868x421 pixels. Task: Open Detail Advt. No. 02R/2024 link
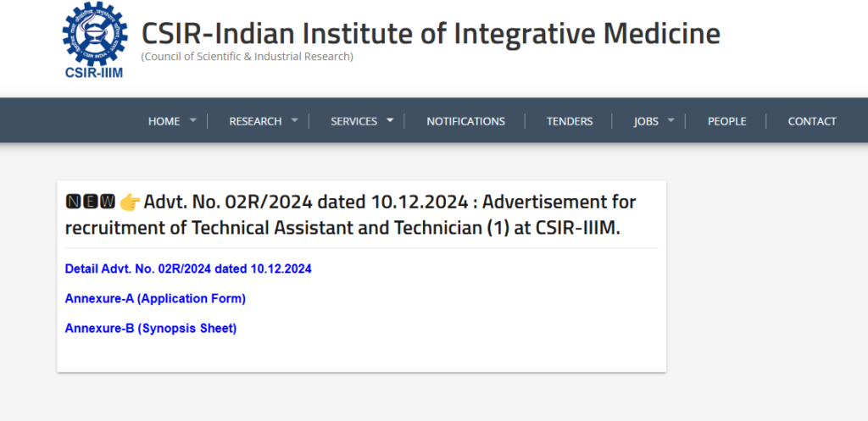(x=188, y=269)
